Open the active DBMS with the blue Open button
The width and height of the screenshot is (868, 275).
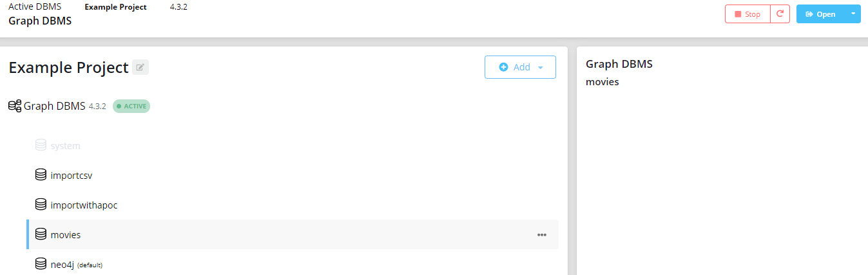click(x=821, y=14)
